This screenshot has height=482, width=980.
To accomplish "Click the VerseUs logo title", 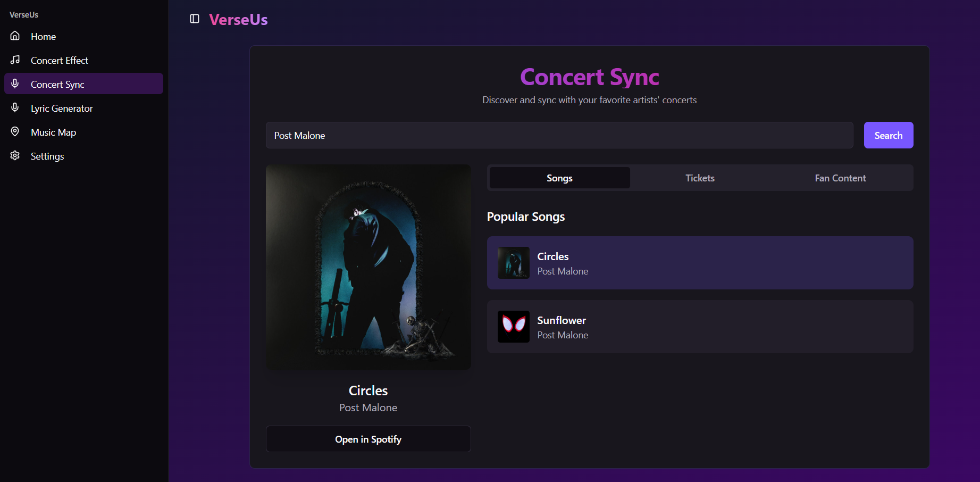I will click(x=238, y=20).
